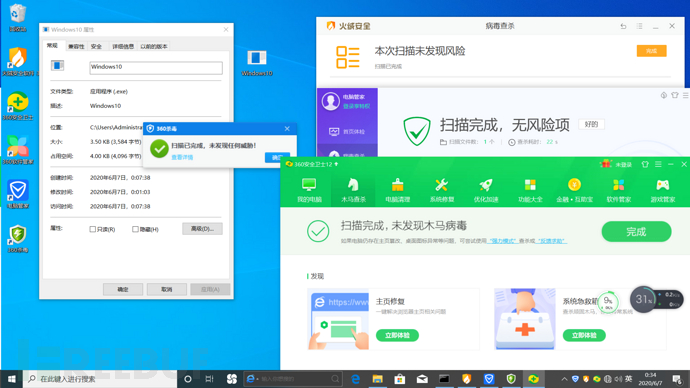
Task: Switch to 常规 tab in properties
Action: [x=52, y=46]
